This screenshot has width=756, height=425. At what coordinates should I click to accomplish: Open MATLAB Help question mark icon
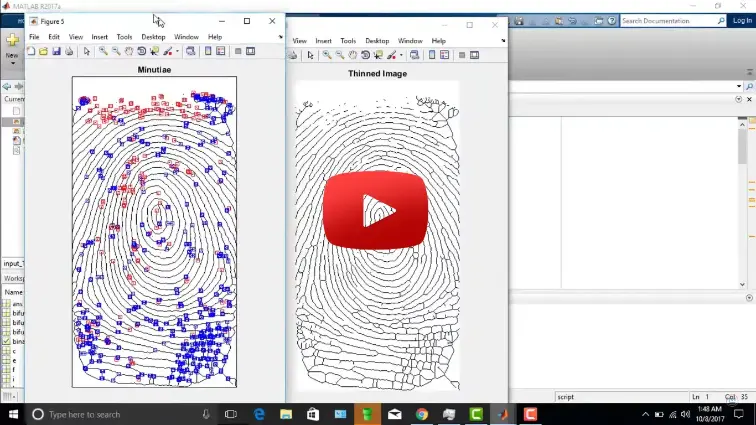(611, 21)
